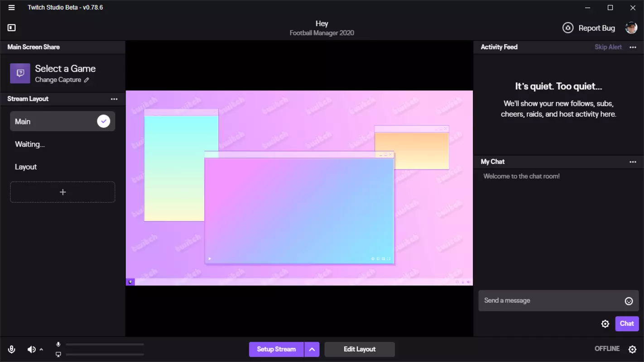This screenshot has width=644, height=362.
Task: Open Stream Layout more options
Action: [114, 99]
